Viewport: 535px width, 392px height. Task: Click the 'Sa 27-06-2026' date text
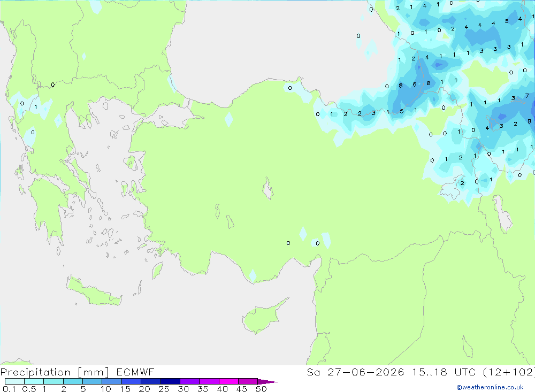click(x=356, y=372)
